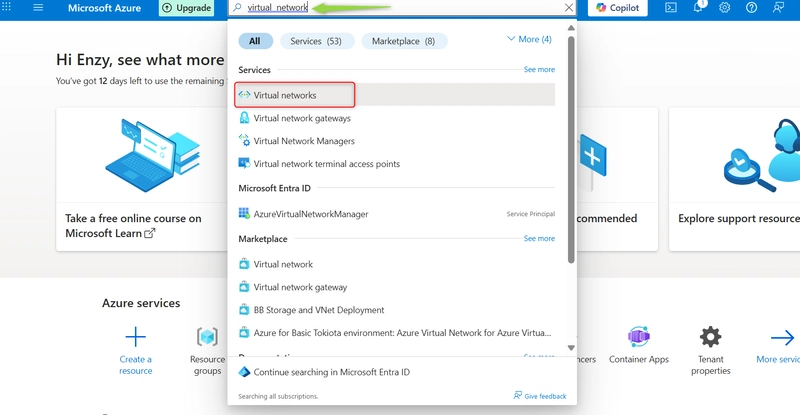Click the search magnifier icon
This screenshot has width=800, height=415.
coord(237,8)
